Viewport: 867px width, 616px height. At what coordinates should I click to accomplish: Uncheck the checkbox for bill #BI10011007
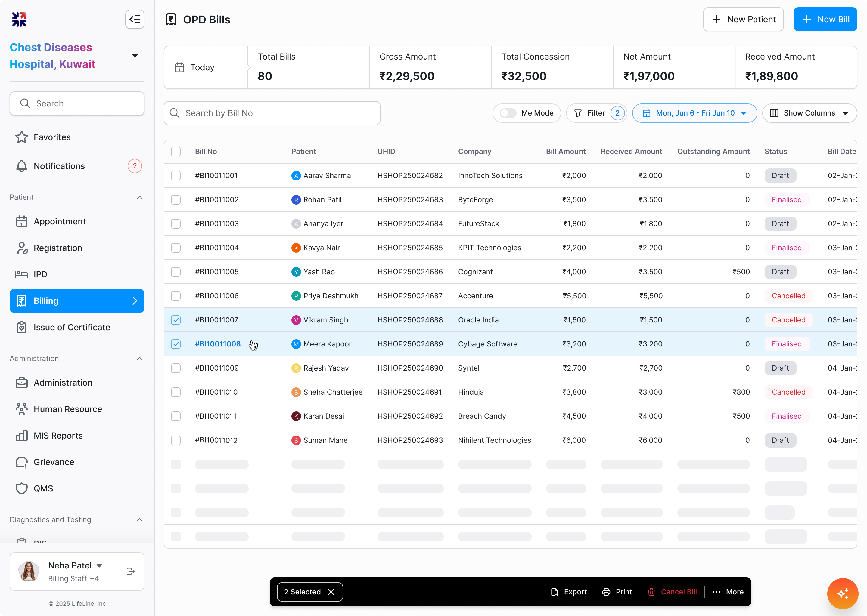[x=176, y=320]
